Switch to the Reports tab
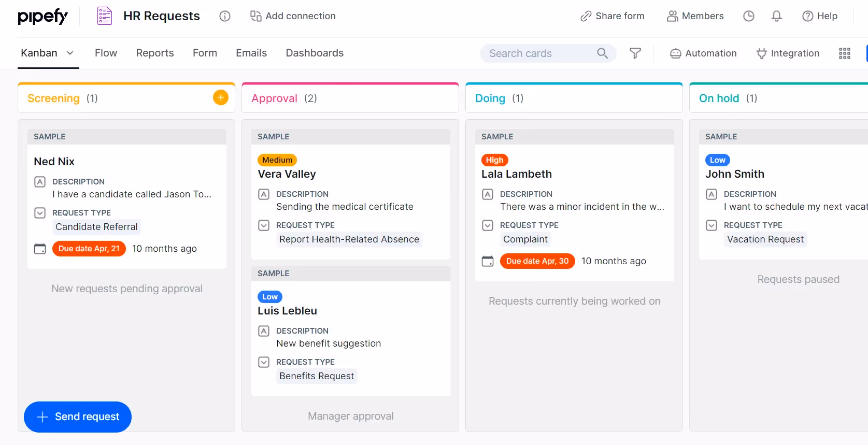Image resolution: width=868 pixels, height=445 pixels. [x=155, y=53]
